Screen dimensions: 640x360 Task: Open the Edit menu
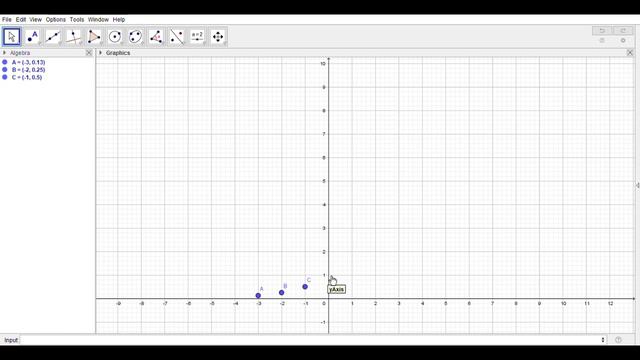[x=21, y=20]
